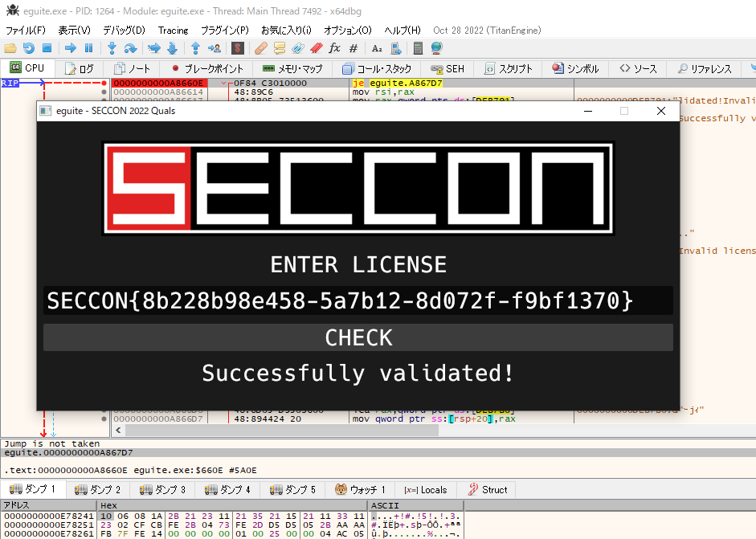Switch to the ブレークポイント tab
This screenshot has width=756, height=539.
(207, 68)
